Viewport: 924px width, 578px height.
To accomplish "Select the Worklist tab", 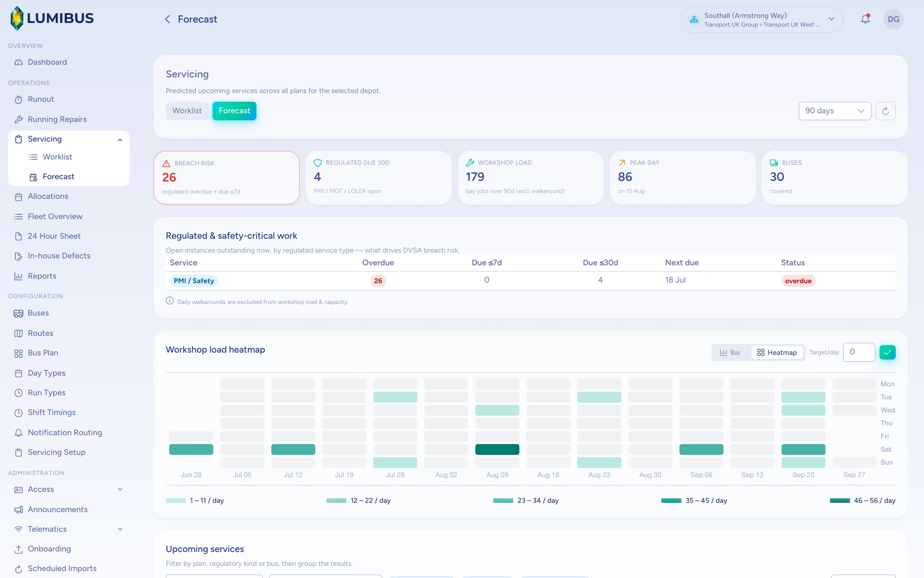I will point(187,111).
